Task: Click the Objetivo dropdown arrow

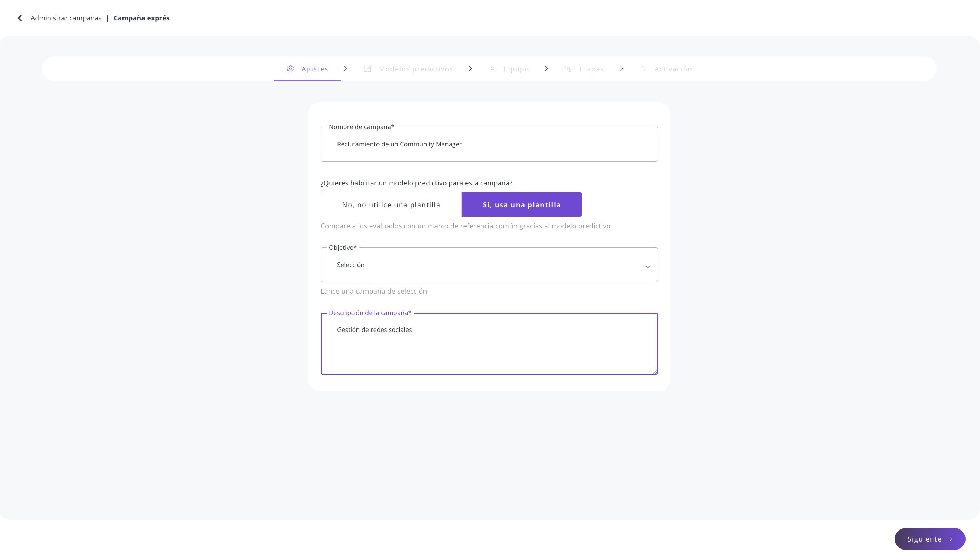Action: (x=647, y=267)
